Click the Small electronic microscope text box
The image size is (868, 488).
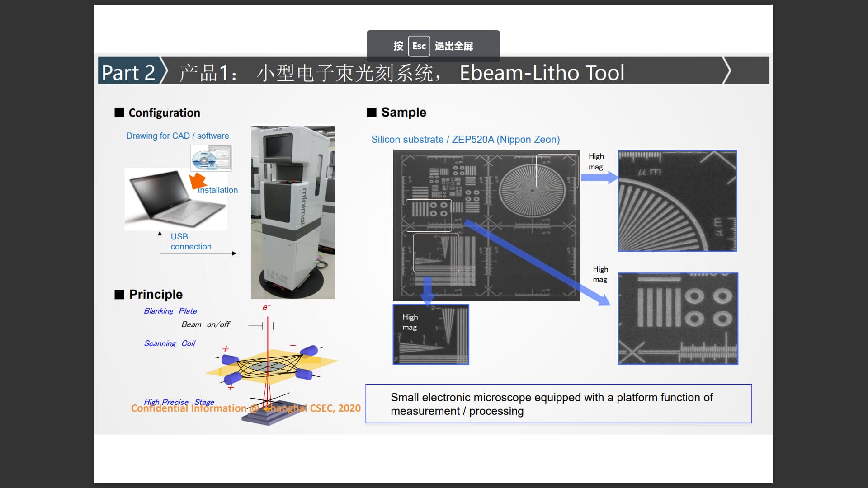point(558,404)
